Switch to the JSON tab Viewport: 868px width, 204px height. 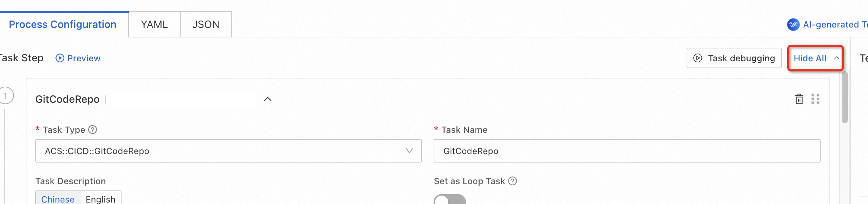(x=206, y=24)
